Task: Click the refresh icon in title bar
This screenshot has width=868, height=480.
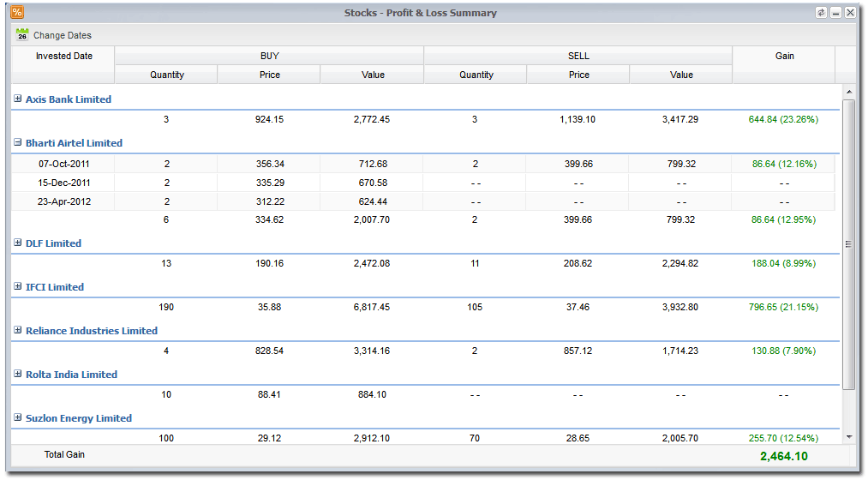Action: pos(821,13)
